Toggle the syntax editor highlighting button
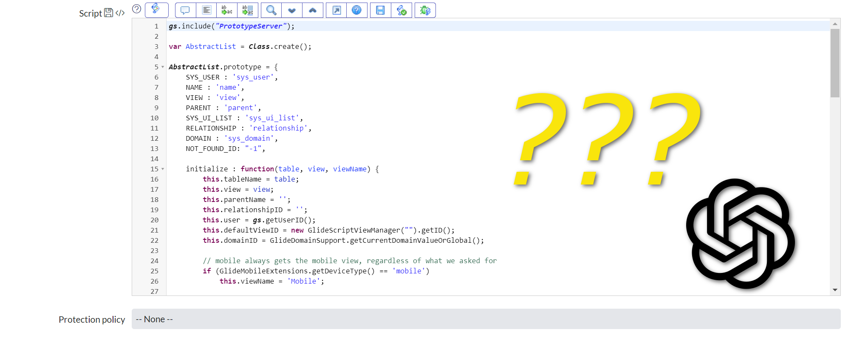 (156, 10)
